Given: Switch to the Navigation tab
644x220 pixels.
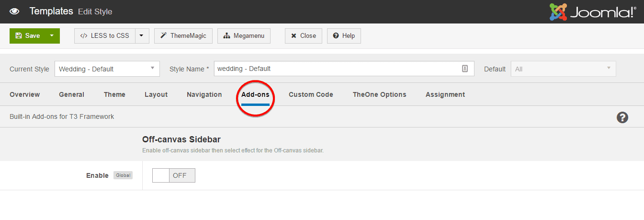Looking at the screenshot, I should (204, 94).
